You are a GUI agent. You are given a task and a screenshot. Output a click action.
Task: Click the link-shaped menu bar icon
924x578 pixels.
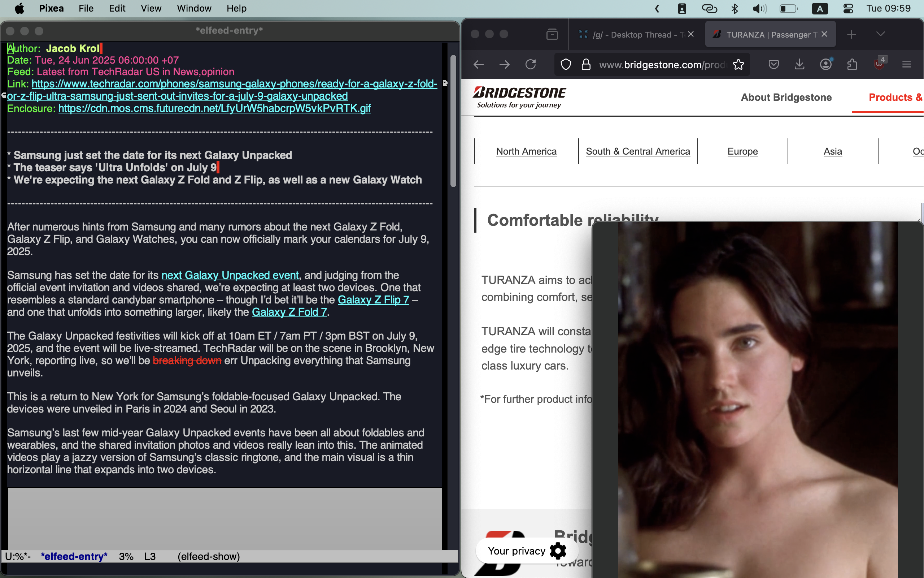[709, 8]
